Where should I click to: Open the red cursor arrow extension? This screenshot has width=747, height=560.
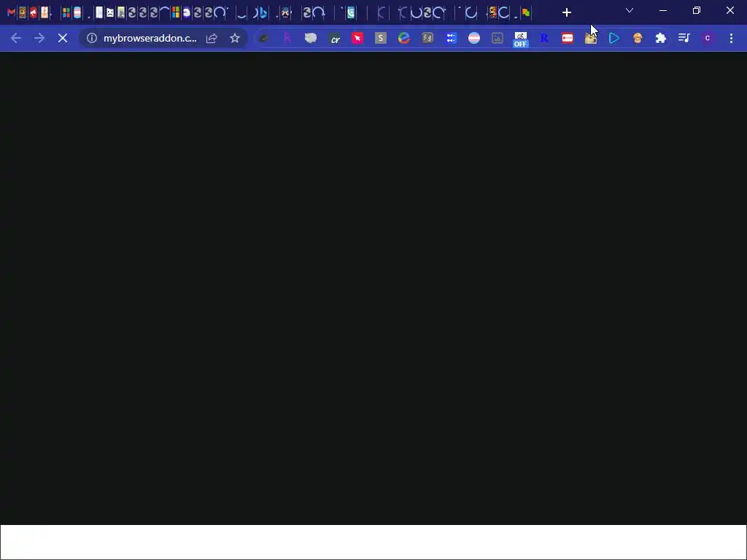[x=357, y=38]
